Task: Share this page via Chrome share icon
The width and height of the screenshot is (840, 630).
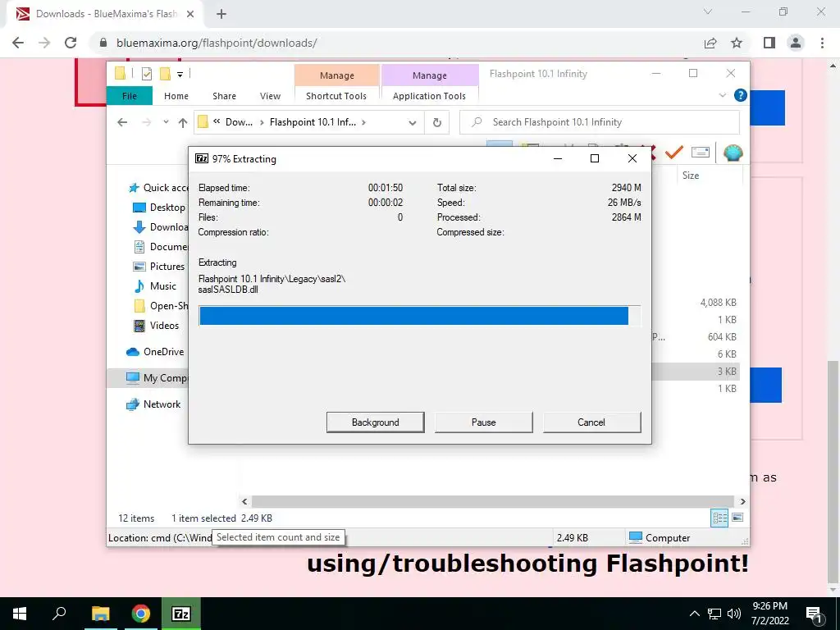Action: click(x=710, y=43)
